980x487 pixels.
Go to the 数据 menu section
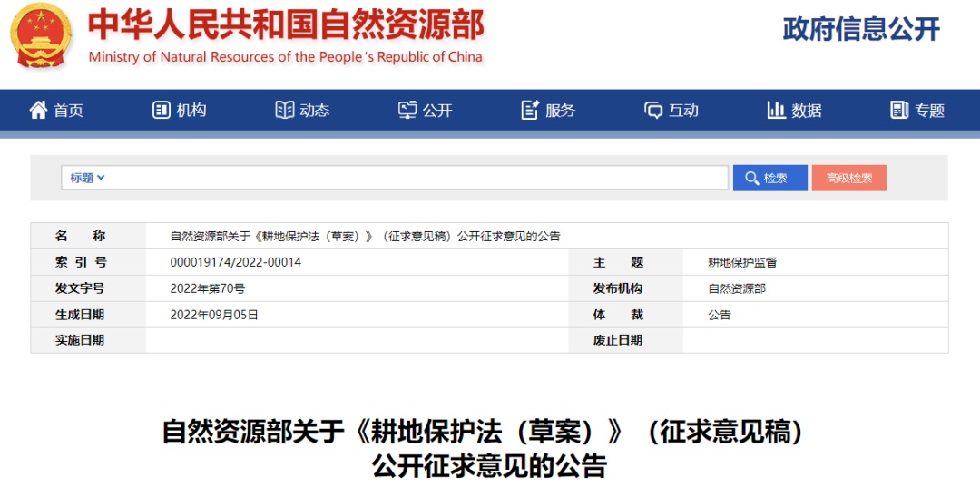806,111
